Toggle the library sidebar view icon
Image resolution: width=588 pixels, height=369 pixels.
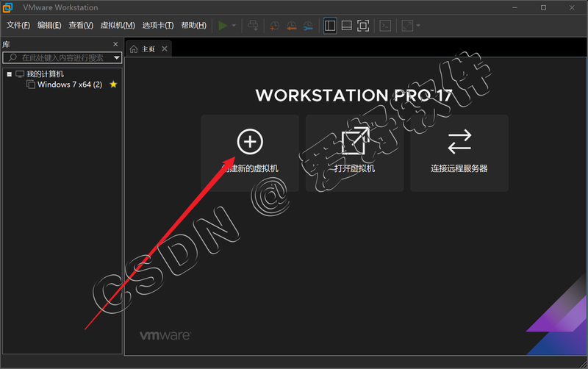330,26
